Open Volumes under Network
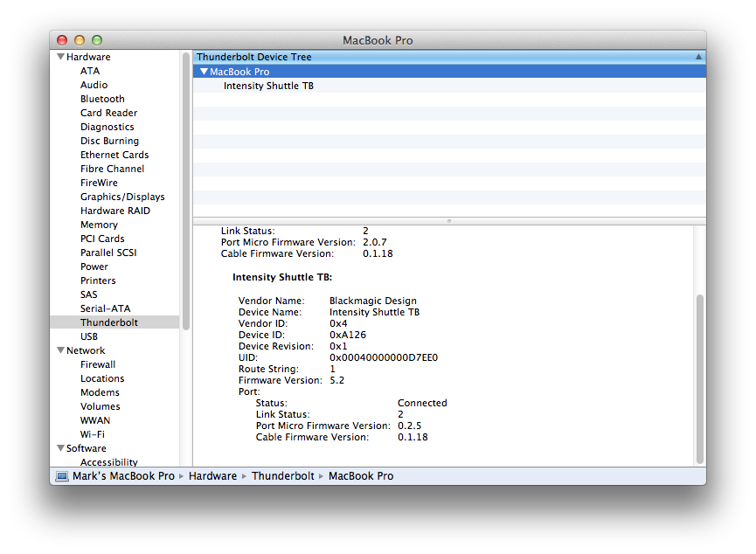756x554 pixels. coord(101,406)
